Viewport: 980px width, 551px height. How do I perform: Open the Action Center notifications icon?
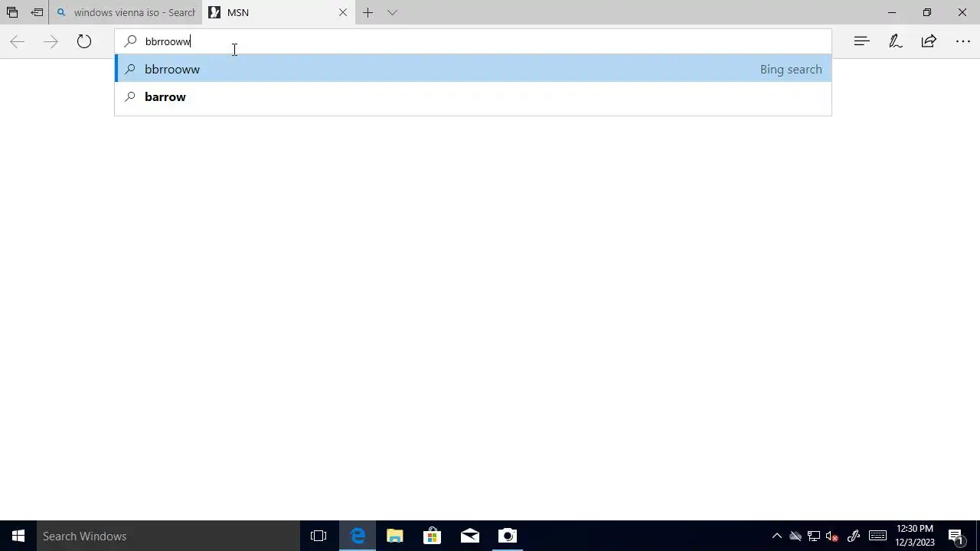coord(956,536)
